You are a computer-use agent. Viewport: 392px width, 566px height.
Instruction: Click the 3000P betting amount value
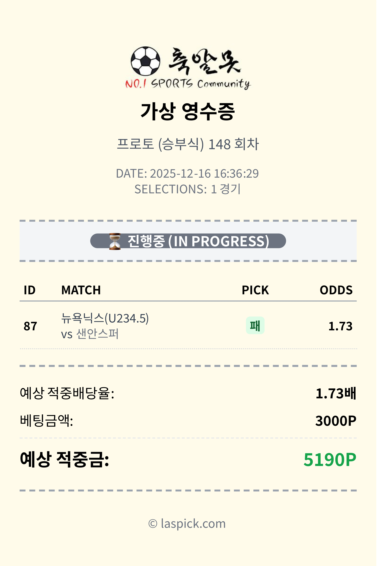coord(336,421)
